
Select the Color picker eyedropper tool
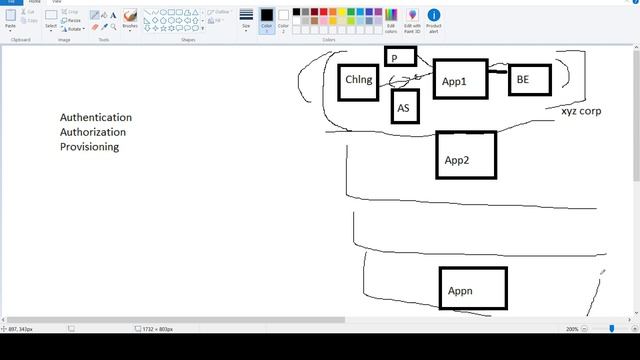pyautogui.click(x=104, y=27)
